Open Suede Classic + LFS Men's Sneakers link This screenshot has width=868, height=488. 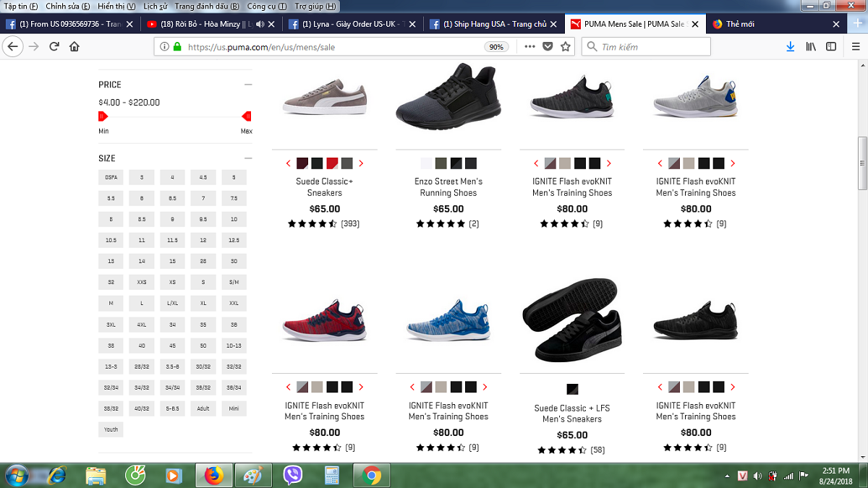click(x=572, y=414)
